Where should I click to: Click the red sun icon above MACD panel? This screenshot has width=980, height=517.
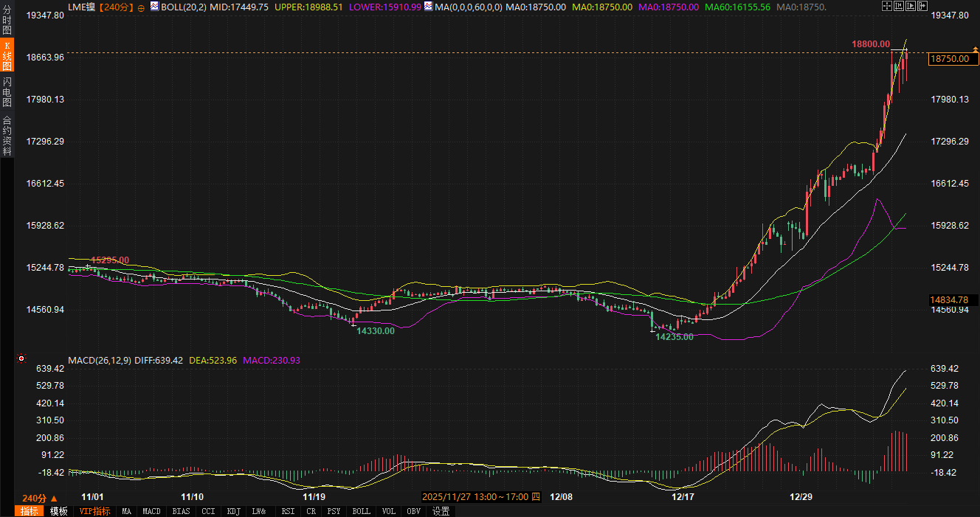[21, 360]
